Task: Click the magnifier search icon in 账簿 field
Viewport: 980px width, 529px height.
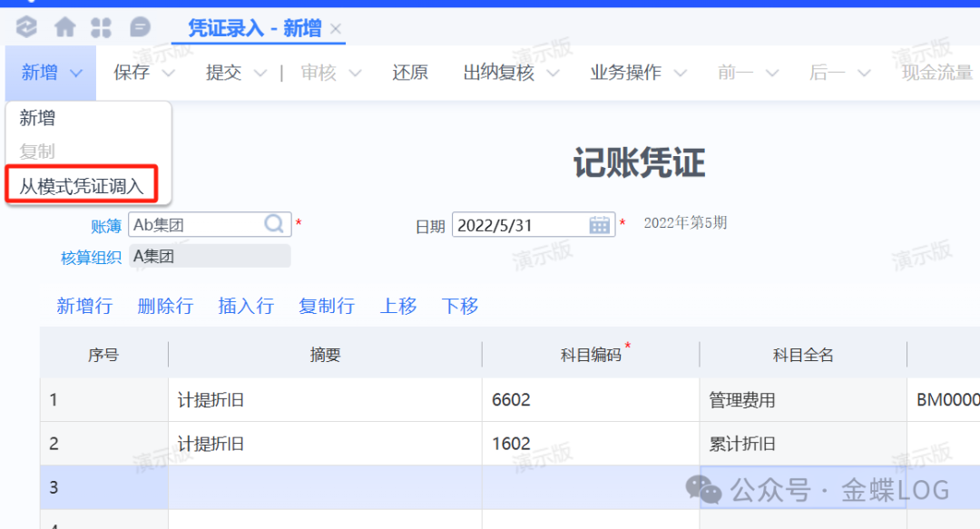Action: 274,224
